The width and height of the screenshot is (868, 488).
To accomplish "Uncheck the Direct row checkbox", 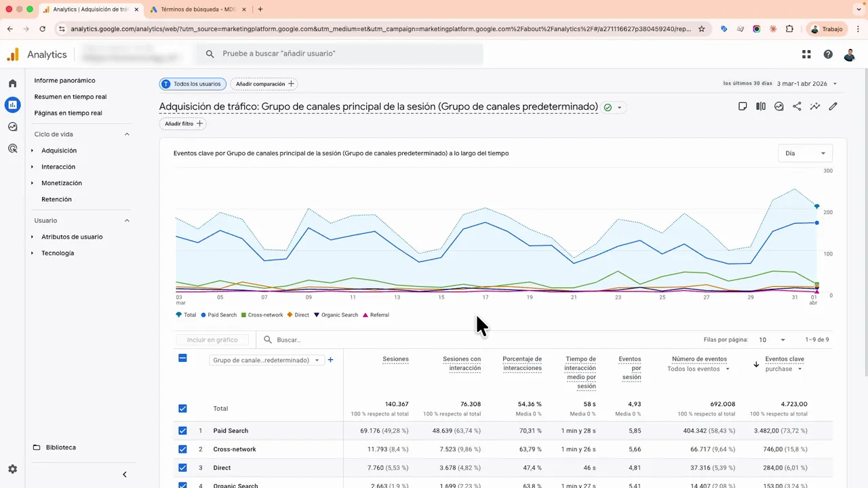I will (x=182, y=468).
